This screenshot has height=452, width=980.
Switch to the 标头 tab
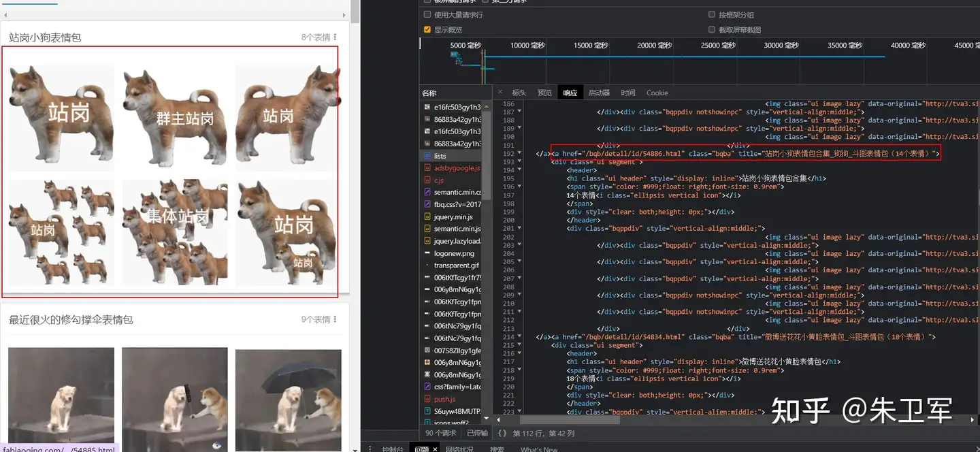(519, 93)
